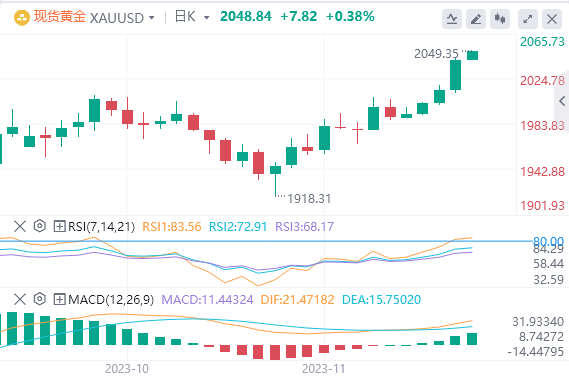
Task: Click the current price 2048.84
Action: point(246,16)
